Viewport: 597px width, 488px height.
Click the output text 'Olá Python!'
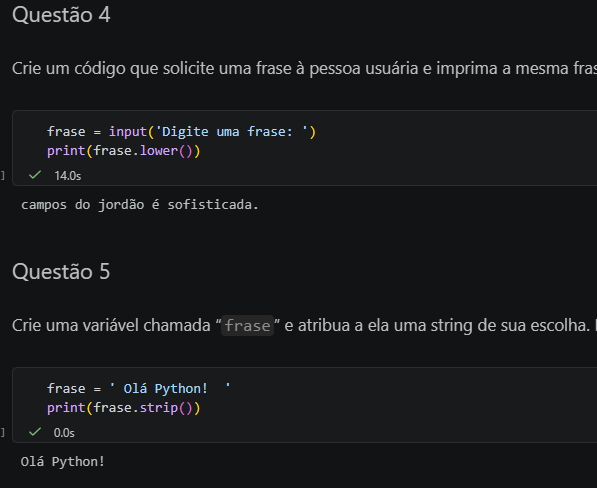click(x=63, y=462)
